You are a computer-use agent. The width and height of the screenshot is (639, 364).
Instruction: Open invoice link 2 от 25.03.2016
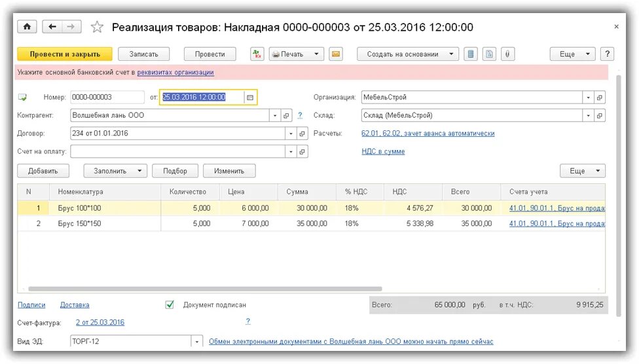coord(100,322)
